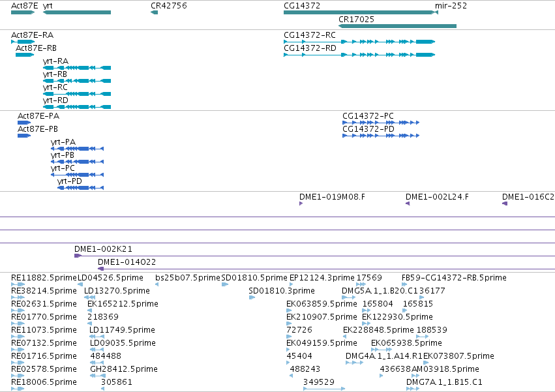Select the DME1-002K21 clone feature
Screen dimensions: 555x392
pos(314,256)
